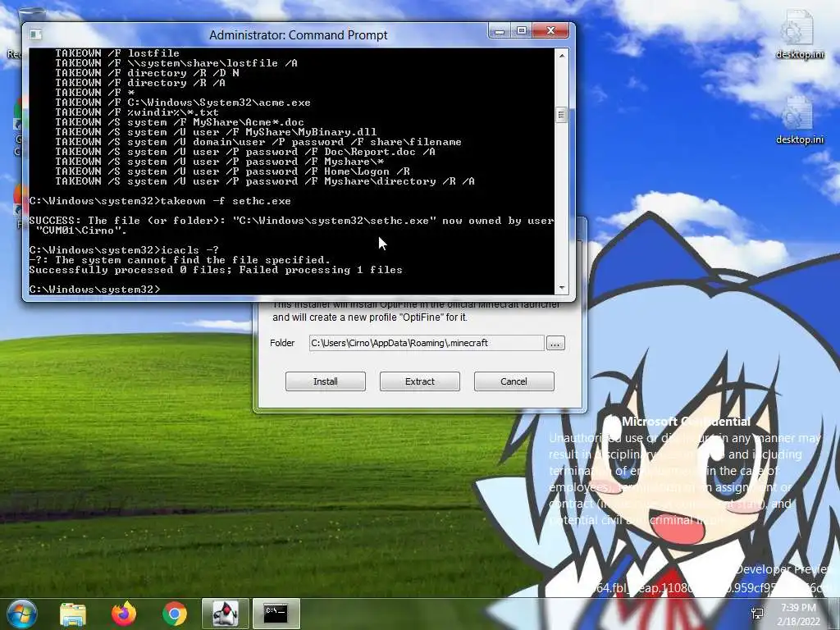Open the Windows Start orb

coord(22,614)
